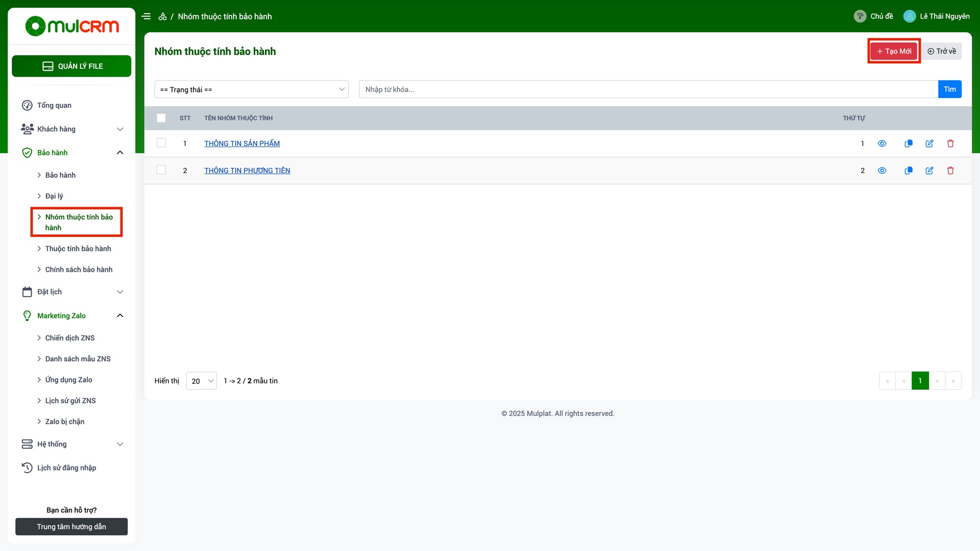The image size is (980, 551).
Task: Open the THÔNG TIN SẢN PHẨM link
Action: [242, 143]
